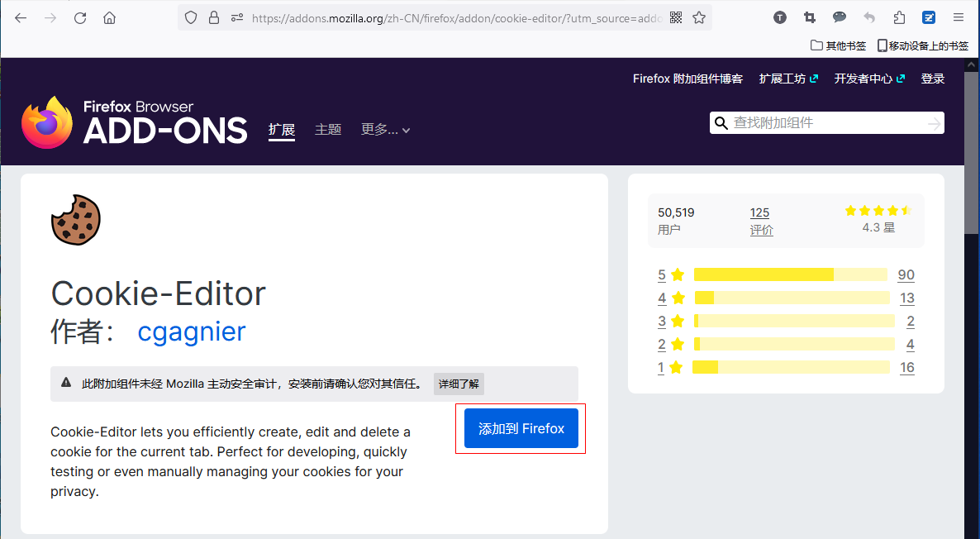The width and height of the screenshot is (980, 539).
Task: Open the Firefox application hamburger menu
Action: (x=959, y=17)
